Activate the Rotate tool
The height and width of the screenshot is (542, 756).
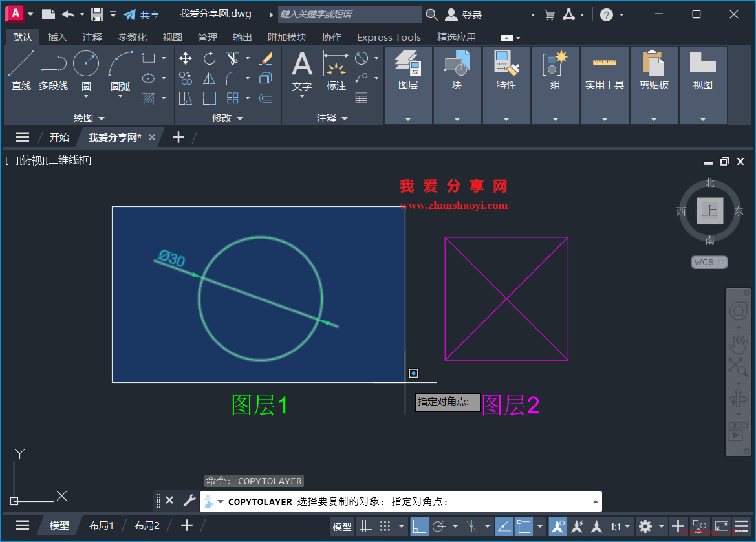point(210,58)
